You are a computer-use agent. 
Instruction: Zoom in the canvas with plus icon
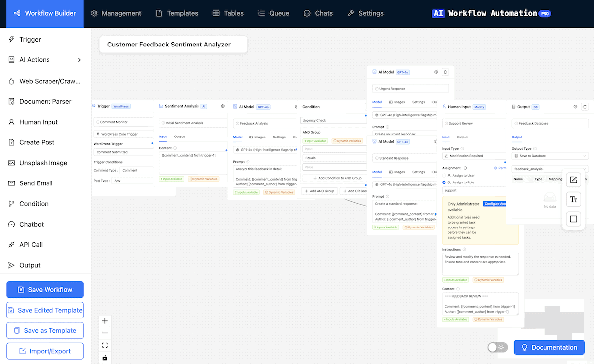105,321
